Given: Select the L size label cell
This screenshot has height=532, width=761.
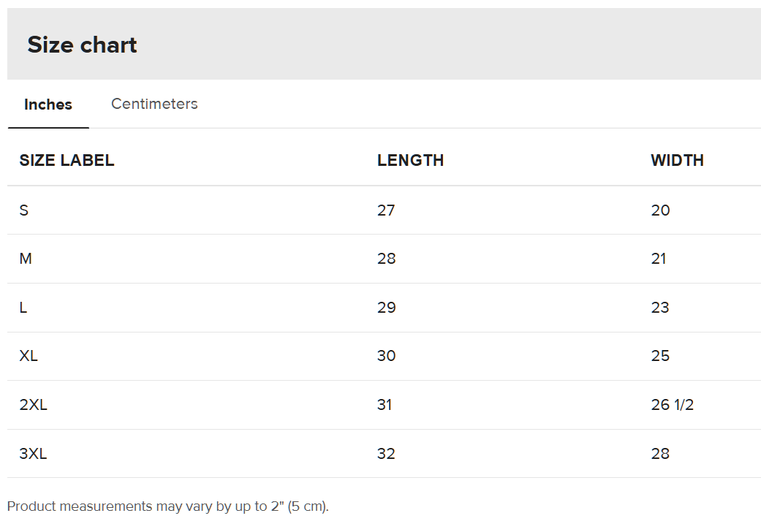Looking at the screenshot, I should (x=23, y=308).
